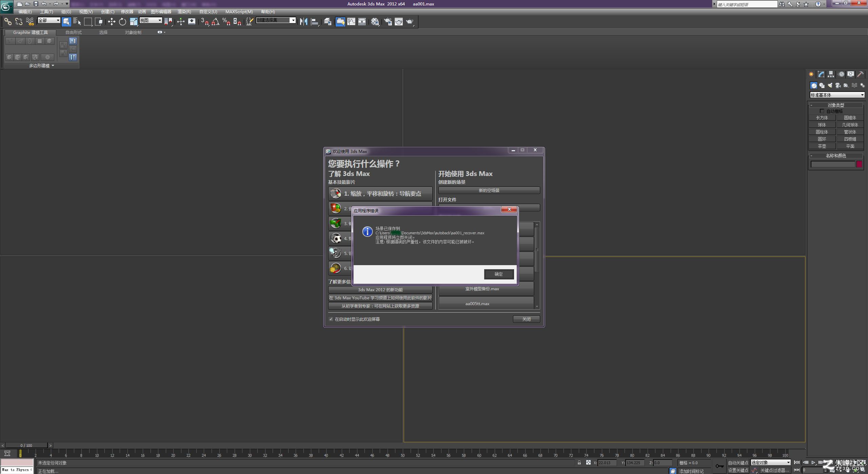Toggle the Spinner Snap icon
This screenshot has height=474, width=868.
[x=237, y=22]
